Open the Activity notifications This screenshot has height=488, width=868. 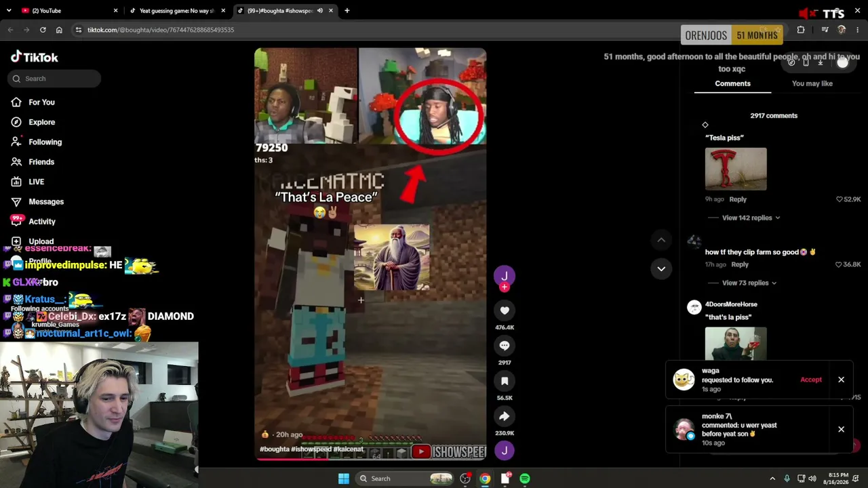[42, 222]
